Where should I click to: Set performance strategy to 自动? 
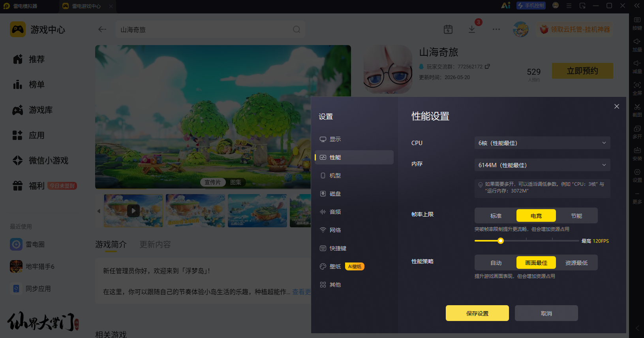[496, 263]
